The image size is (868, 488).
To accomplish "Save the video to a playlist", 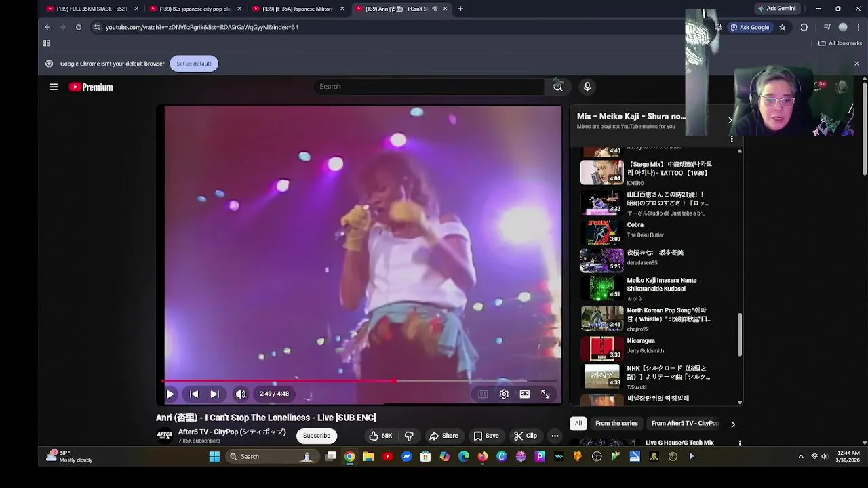I will (486, 436).
